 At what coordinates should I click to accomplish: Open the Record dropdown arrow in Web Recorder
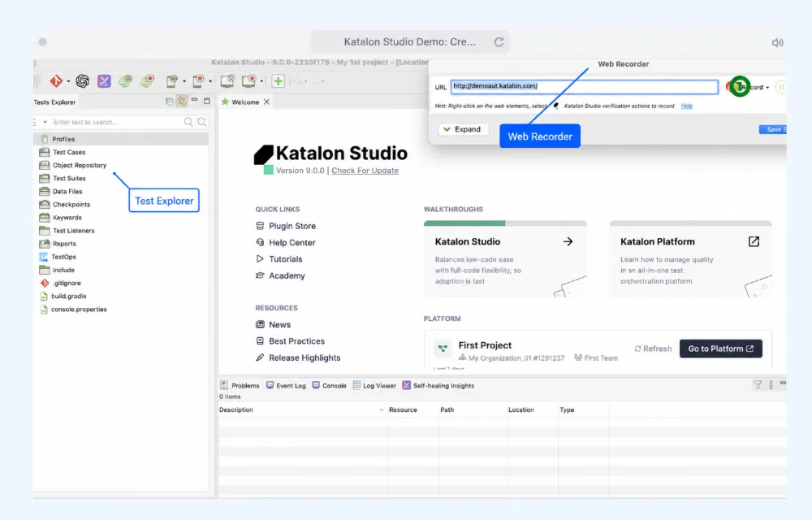click(x=767, y=88)
